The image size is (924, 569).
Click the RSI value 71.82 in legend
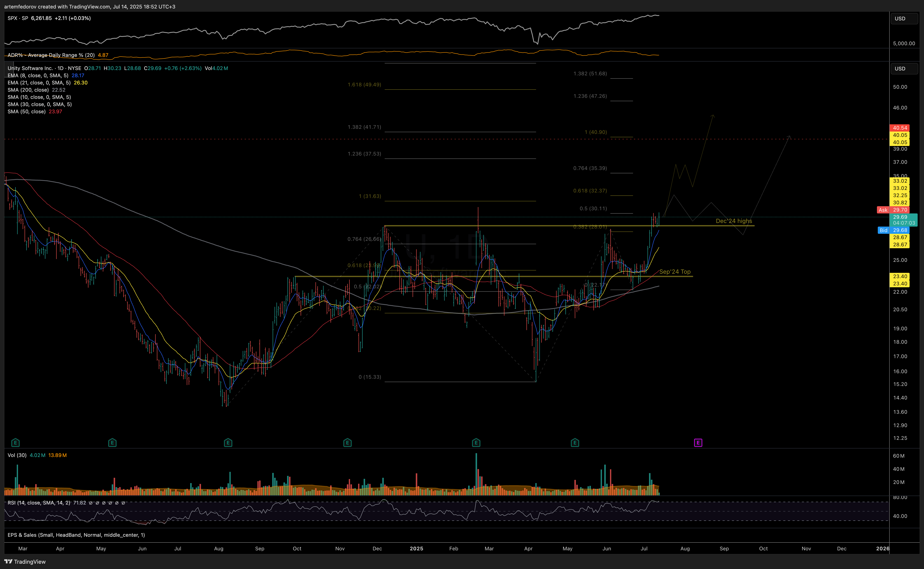click(79, 503)
